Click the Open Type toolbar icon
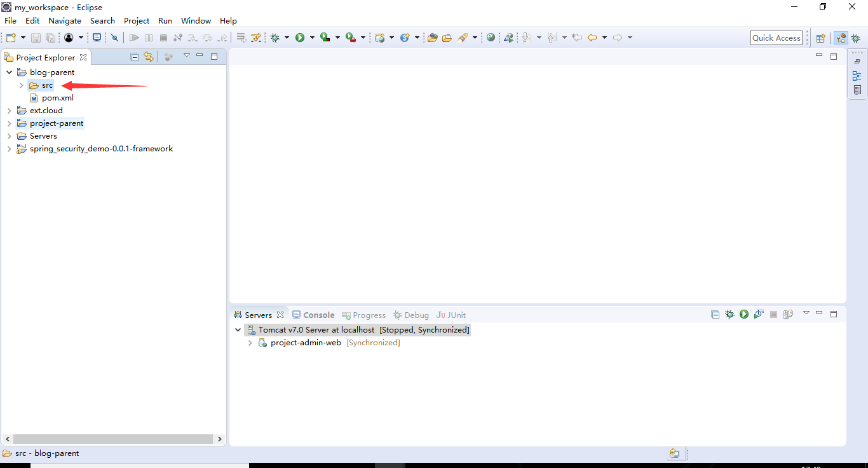 [x=433, y=38]
